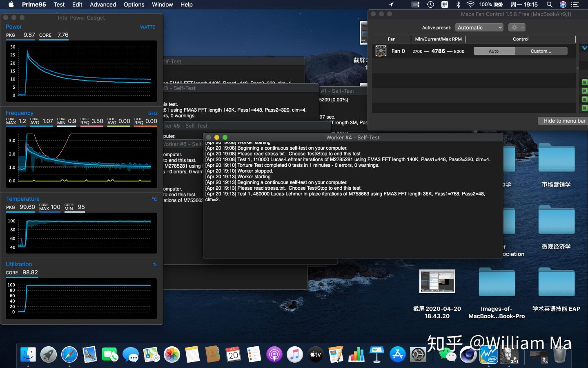Viewport: 588px width, 368px height.
Task: Switch Fan 0 to Custom fan control
Action: (541, 51)
